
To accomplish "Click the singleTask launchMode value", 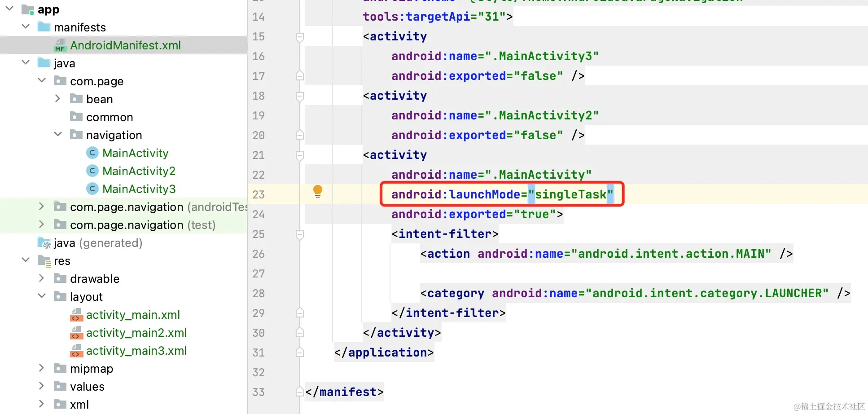I will pos(570,194).
